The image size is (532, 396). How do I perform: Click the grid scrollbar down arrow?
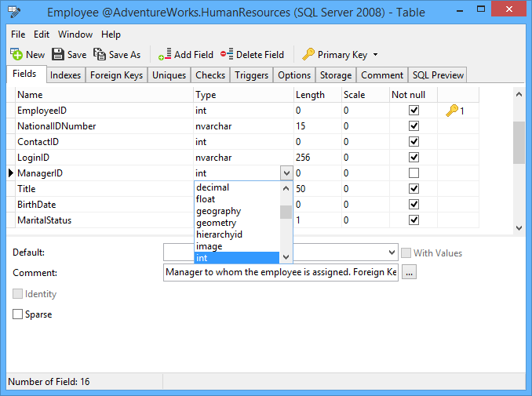tap(519, 228)
